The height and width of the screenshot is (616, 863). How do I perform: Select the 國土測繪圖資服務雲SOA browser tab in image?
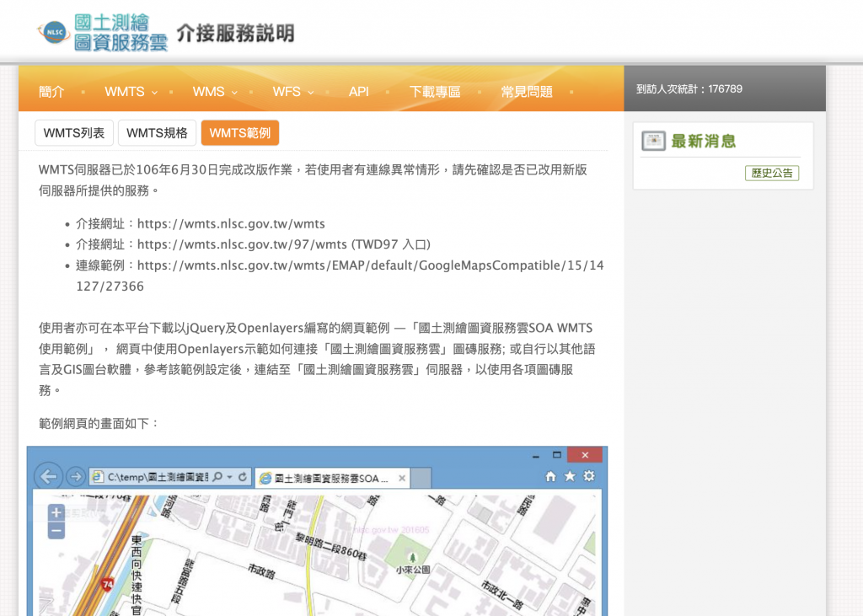pos(330,479)
